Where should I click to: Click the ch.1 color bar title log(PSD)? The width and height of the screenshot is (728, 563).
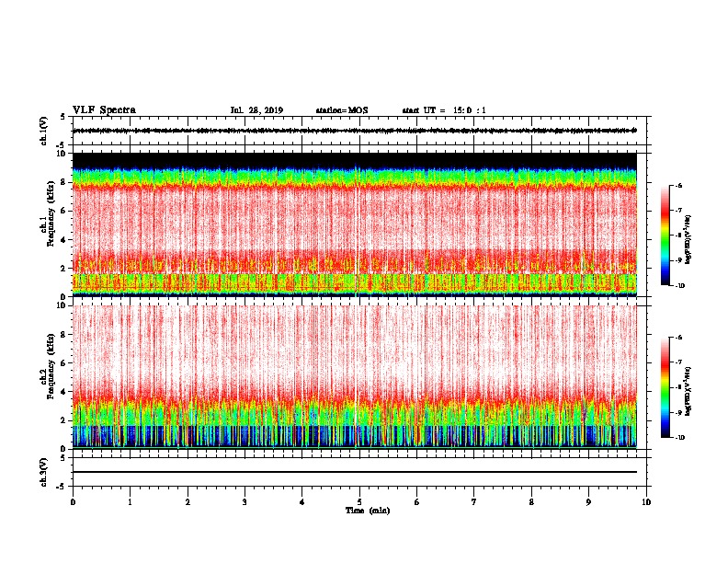[688, 239]
